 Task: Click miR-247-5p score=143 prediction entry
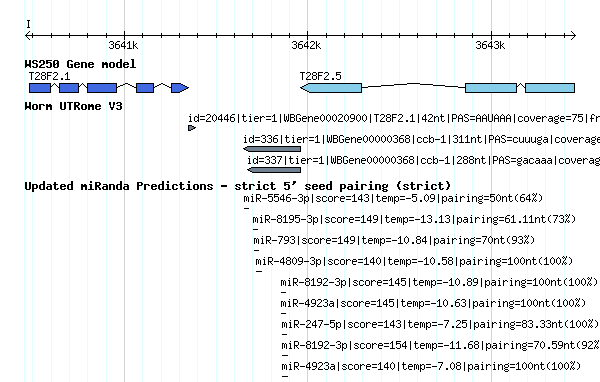pos(440,325)
